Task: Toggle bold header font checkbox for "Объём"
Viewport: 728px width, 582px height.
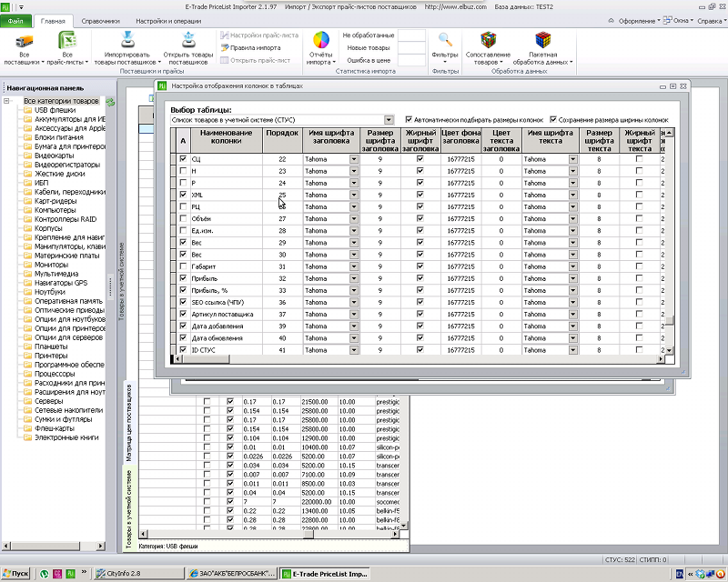Action: coord(420,218)
